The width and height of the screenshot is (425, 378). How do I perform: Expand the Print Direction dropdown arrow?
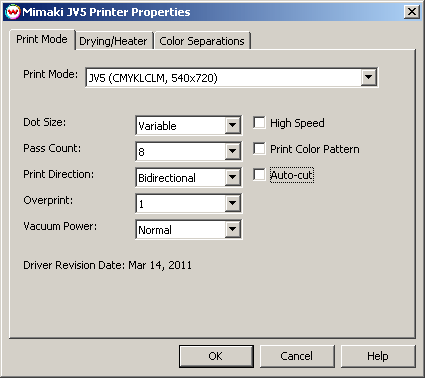click(232, 177)
